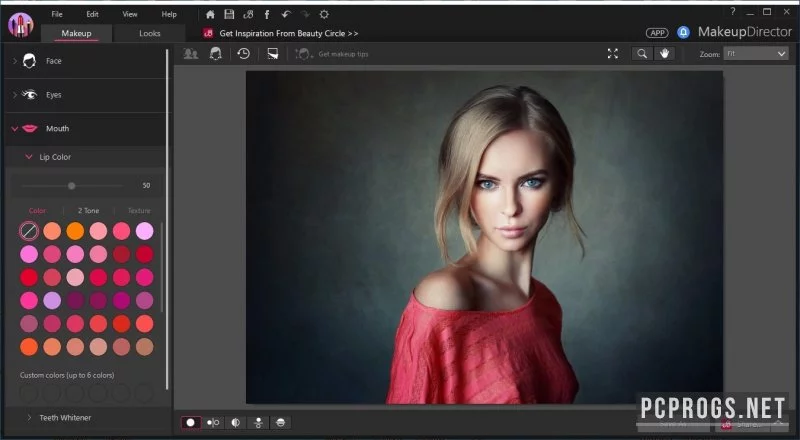Expand the Teeth Whitener subsection
Viewport: 800px width, 440px height.
[29, 418]
